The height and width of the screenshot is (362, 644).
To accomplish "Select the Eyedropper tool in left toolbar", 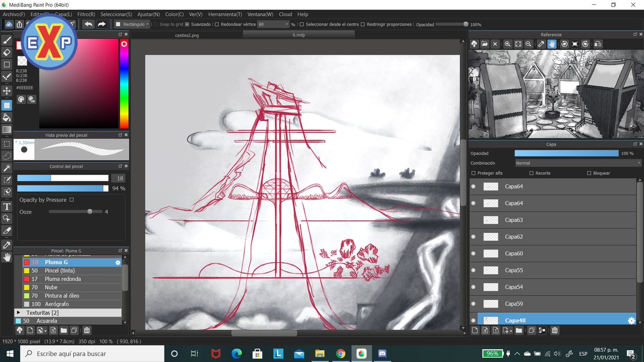I will pyautogui.click(x=7, y=245).
